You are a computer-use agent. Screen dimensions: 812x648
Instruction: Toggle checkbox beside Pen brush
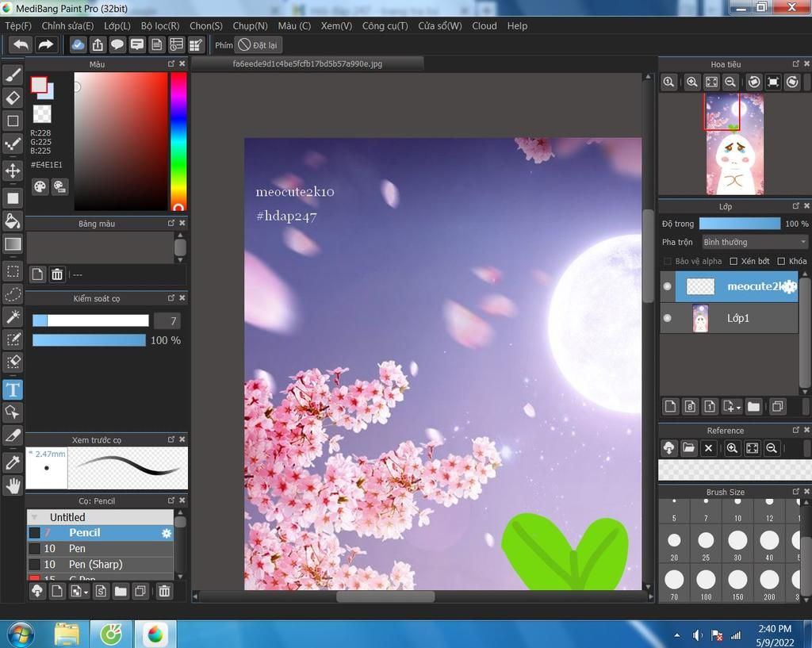click(x=34, y=549)
